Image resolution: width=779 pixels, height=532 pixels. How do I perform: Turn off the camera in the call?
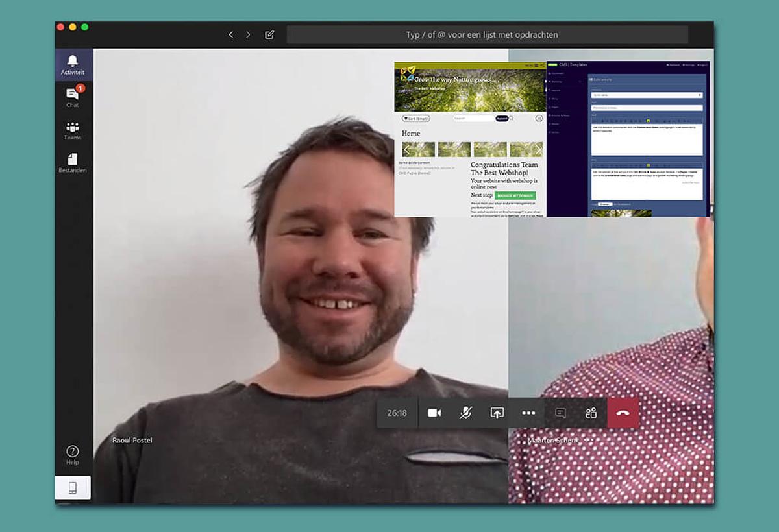coord(434,413)
